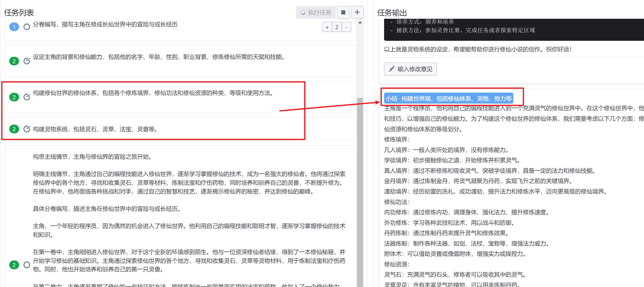Click green badge beside 在第一卷中 task
Viewport: 644px width, 287px height.
click(14, 265)
